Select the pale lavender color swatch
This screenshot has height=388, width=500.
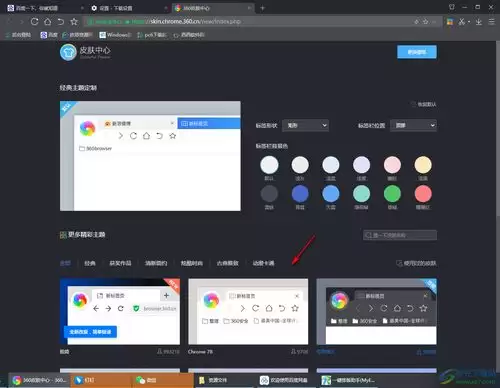point(361,165)
